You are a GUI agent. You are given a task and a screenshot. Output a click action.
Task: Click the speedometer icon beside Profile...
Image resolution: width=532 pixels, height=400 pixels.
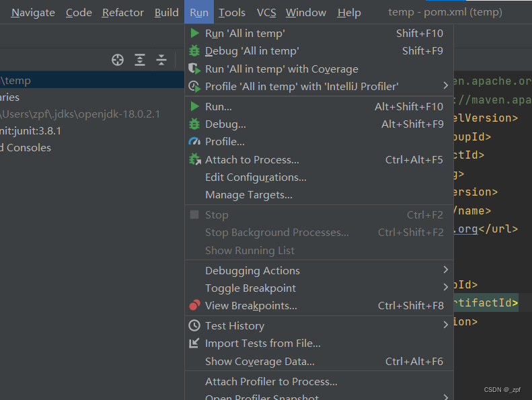(194, 141)
